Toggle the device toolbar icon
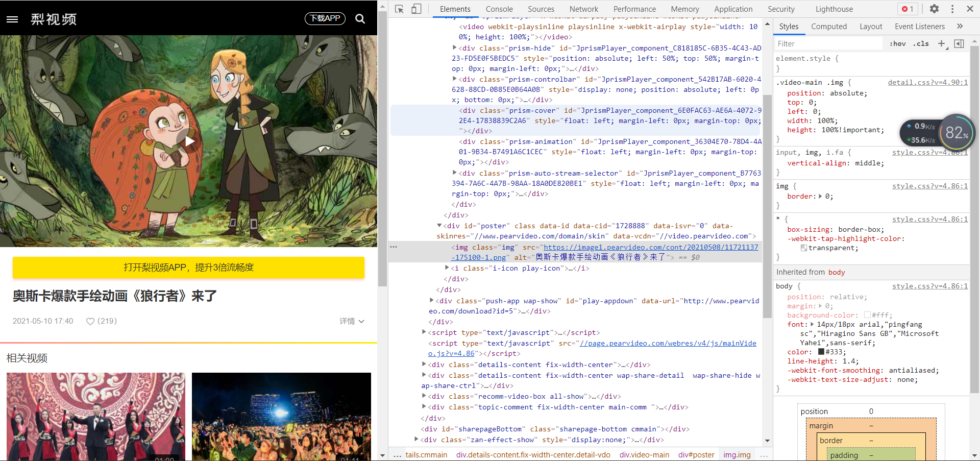The width and height of the screenshot is (980, 461). [416, 9]
